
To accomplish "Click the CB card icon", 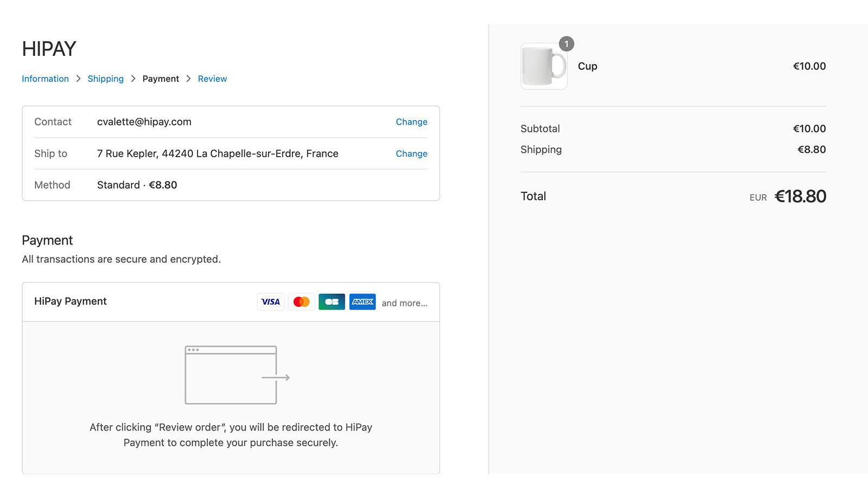I will click(x=331, y=301).
